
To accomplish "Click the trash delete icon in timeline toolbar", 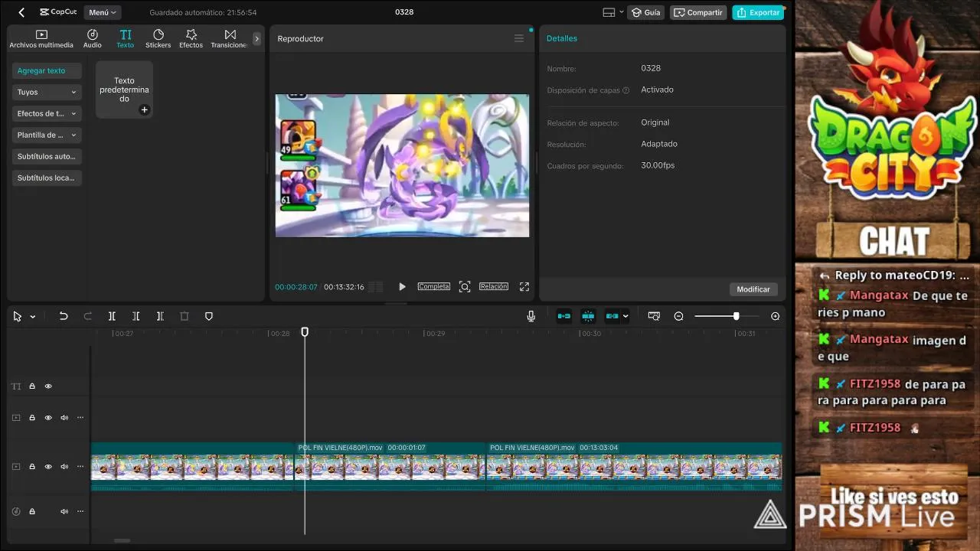I will click(185, 316).
